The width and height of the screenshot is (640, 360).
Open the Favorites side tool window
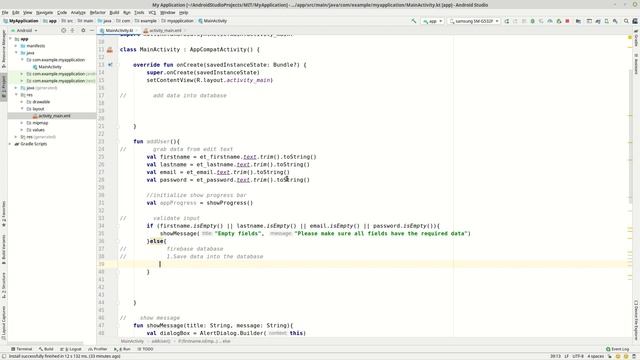(x=4, y=214)
